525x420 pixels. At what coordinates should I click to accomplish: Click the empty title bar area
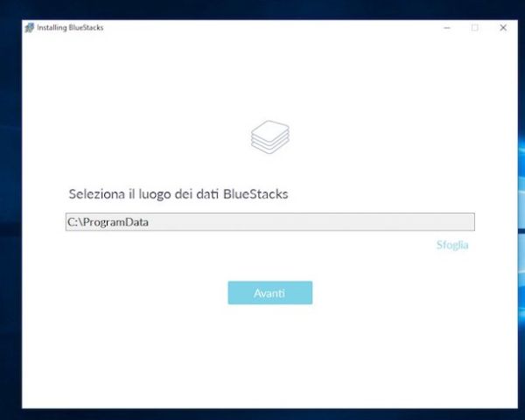tap(268, 27)
